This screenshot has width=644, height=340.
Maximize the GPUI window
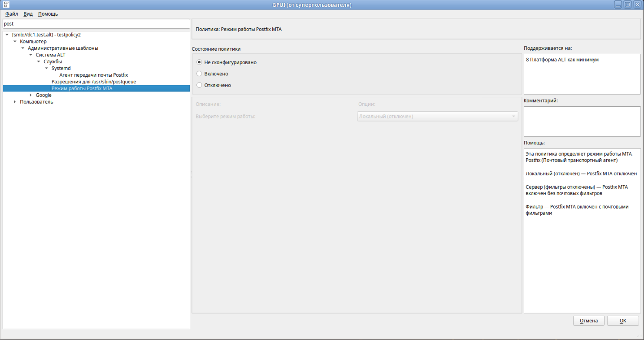pos(627,5)
